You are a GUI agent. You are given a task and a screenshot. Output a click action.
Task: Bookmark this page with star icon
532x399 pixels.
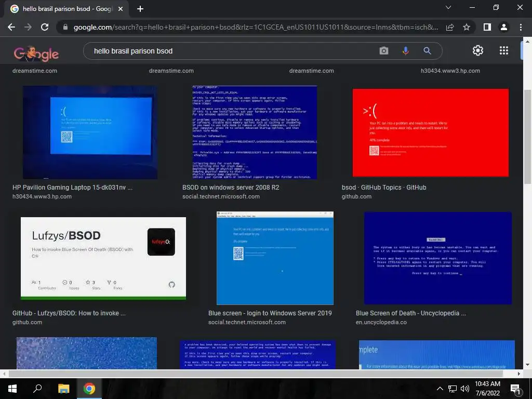pyautogui.click(x=467, y=27)
